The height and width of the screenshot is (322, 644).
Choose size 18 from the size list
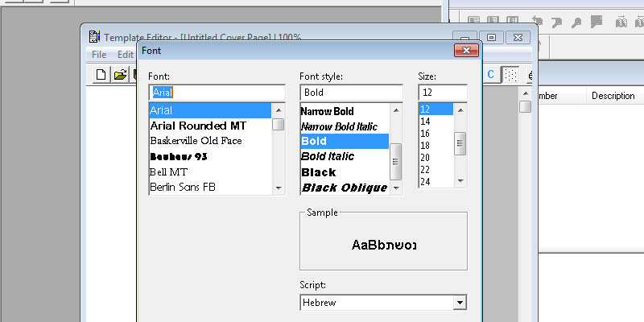coord(425,146)
